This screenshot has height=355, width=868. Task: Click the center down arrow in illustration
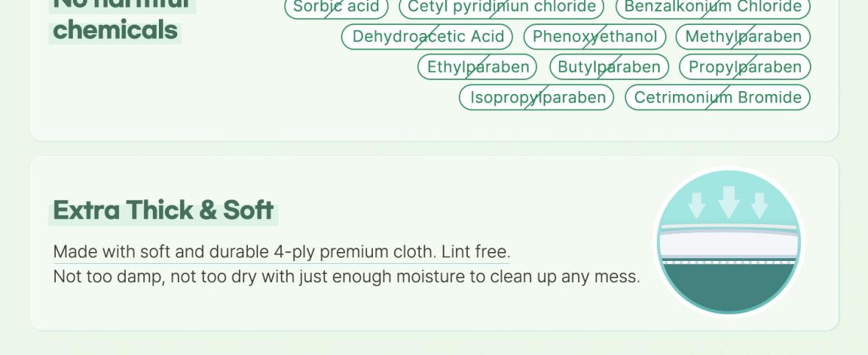pos(728,202)
